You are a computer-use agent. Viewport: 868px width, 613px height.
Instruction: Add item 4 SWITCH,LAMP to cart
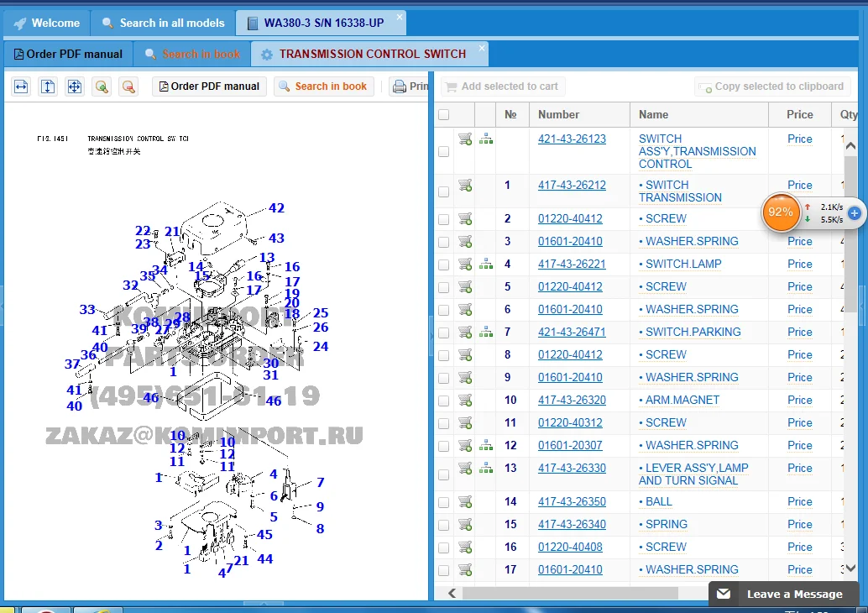tap(465, 265)
